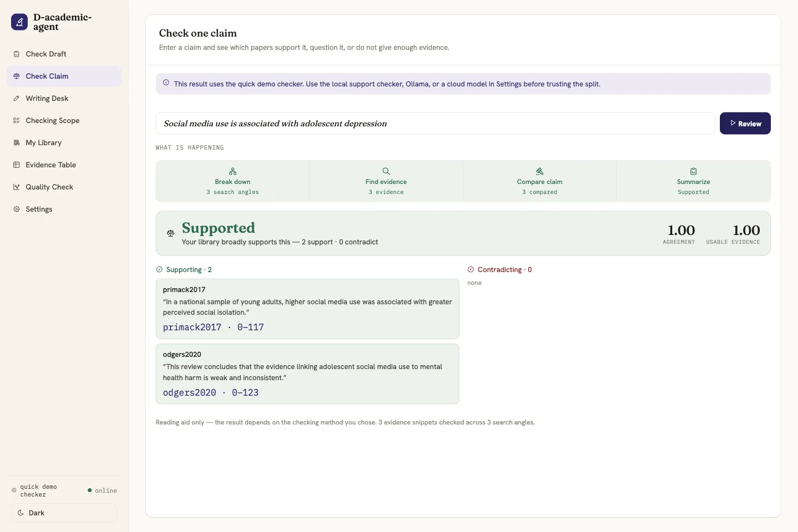The image size is (798, 532).
Task: Click the D-academic-agent app title
Action: tap(63, 22)
